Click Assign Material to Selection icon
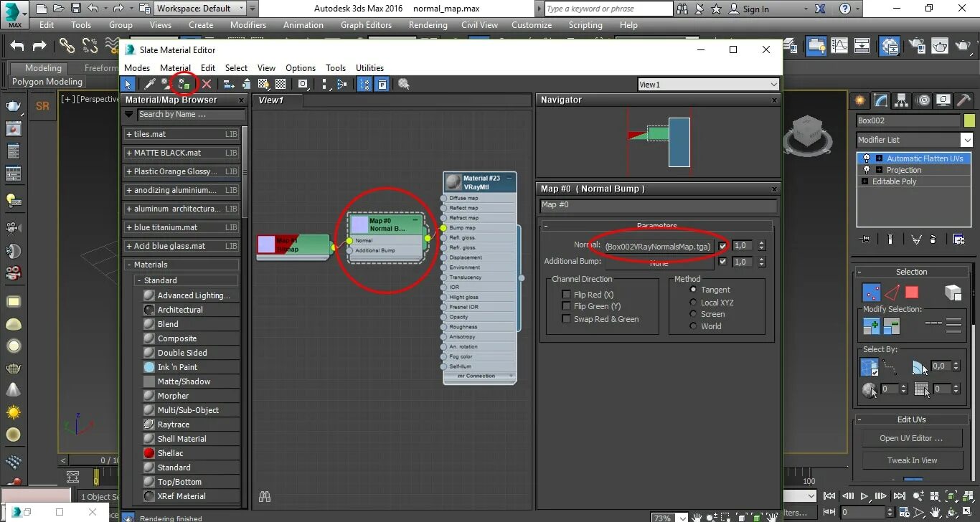The height and width of the screenshot is (522, 980). (x=184, y=85)
